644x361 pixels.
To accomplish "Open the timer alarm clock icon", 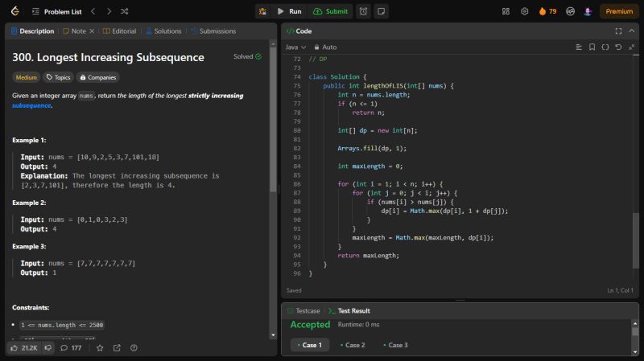I will (x=364, y=11).
